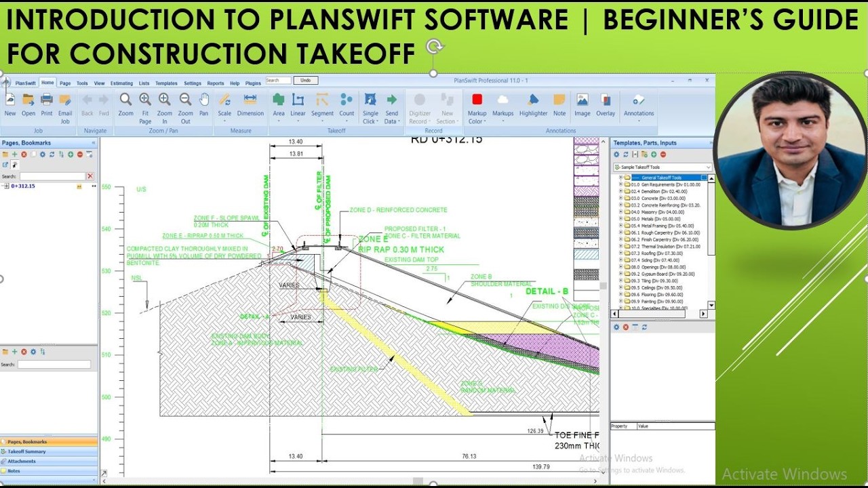868x488 pixels.
Task: Click the Zoom Out magnifier
Action: (x=185, y=108)
